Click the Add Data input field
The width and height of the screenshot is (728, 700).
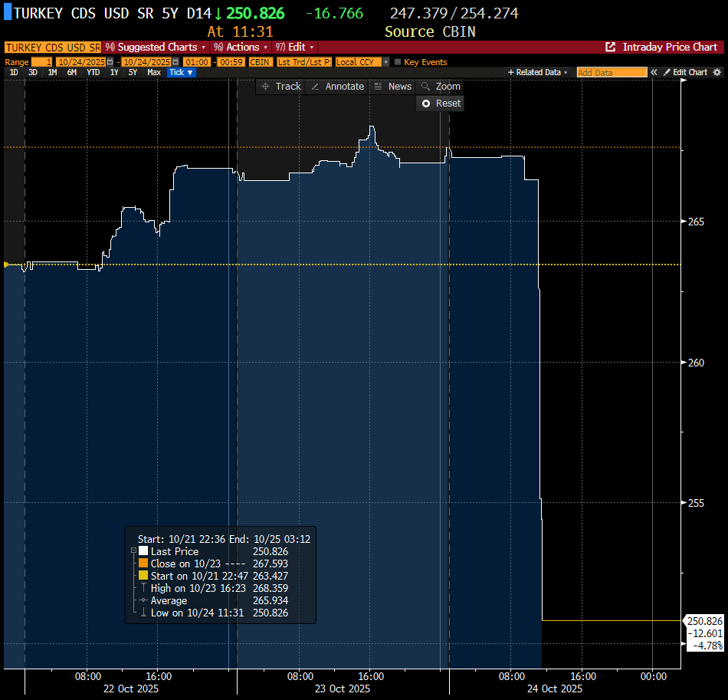click(x=612, y=72)
